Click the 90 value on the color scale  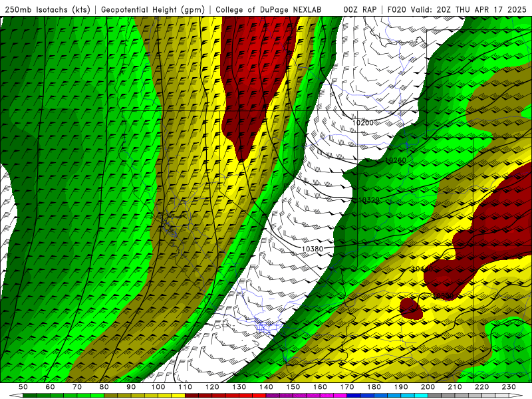pyautogui.click(x=131, y=387)
